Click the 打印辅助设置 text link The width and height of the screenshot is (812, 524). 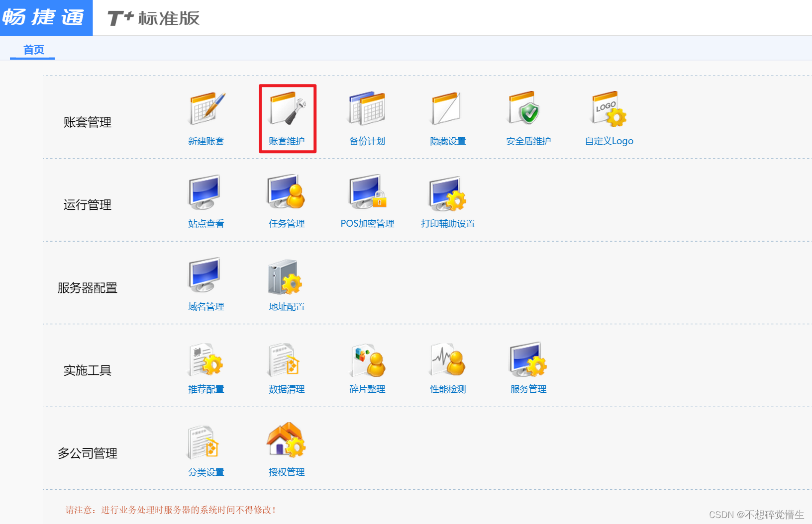tap(448, 224)
